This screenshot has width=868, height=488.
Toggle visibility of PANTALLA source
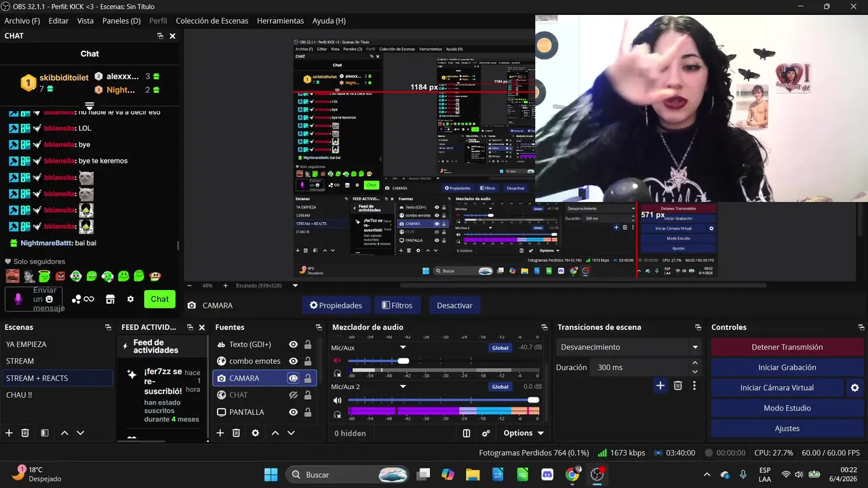point(293,412)
